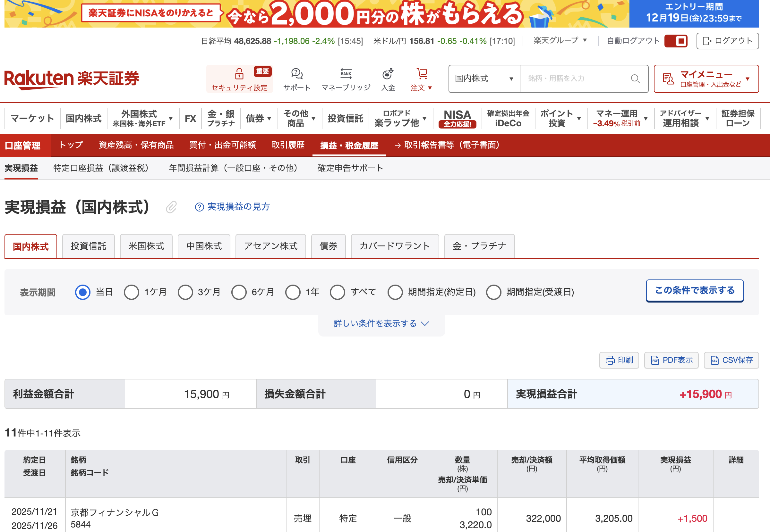Click the deposit yen coin icon

tap(388, 74)
